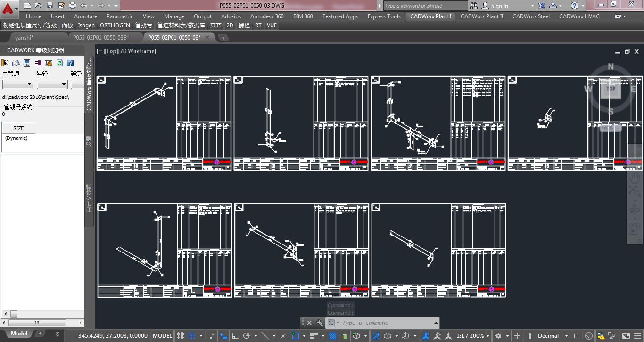Open the blue help question mark icon
This screenshot has height=342, width=644.
point(70,63)
